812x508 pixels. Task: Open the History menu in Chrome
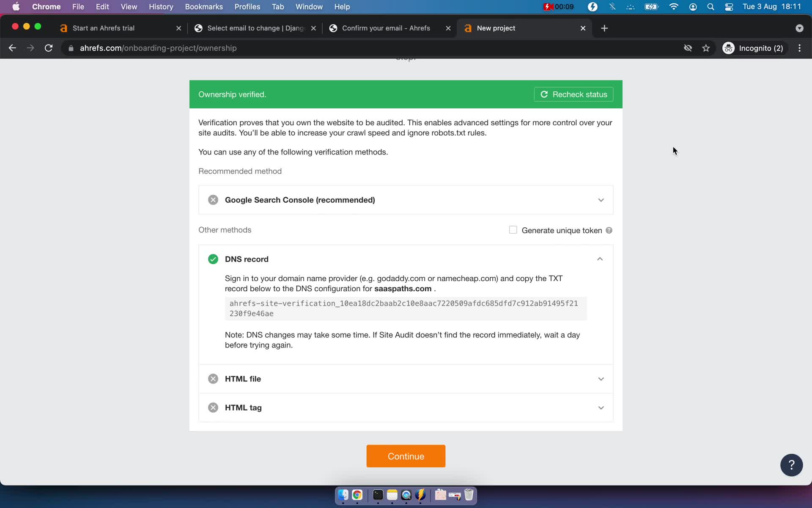(161, 6)
